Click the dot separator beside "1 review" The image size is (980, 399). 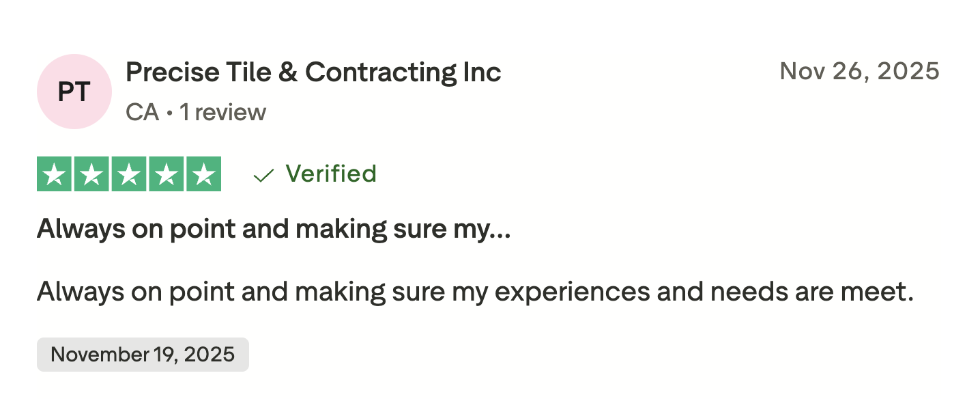tap(169, 113)
